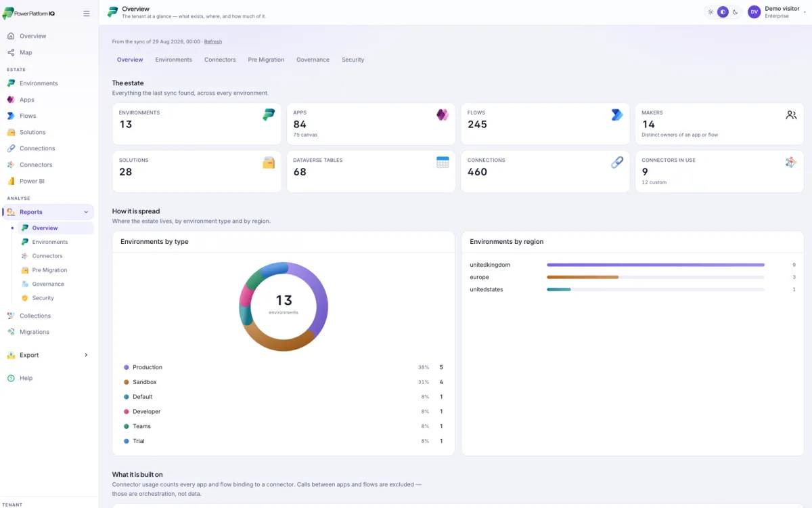This screenshot has width=812, height=508.
Task: Collapse the Reports section chevron
Action: 86,212
